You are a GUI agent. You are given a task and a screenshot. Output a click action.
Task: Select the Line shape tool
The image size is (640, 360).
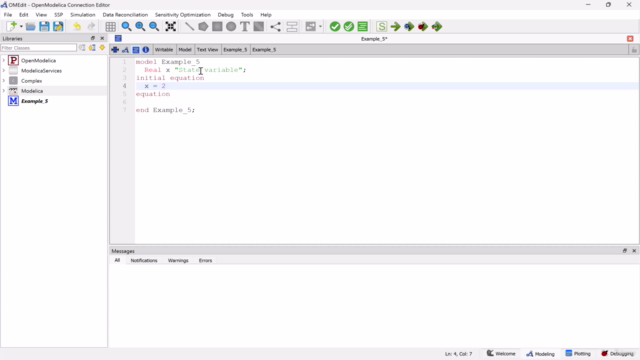189,27
